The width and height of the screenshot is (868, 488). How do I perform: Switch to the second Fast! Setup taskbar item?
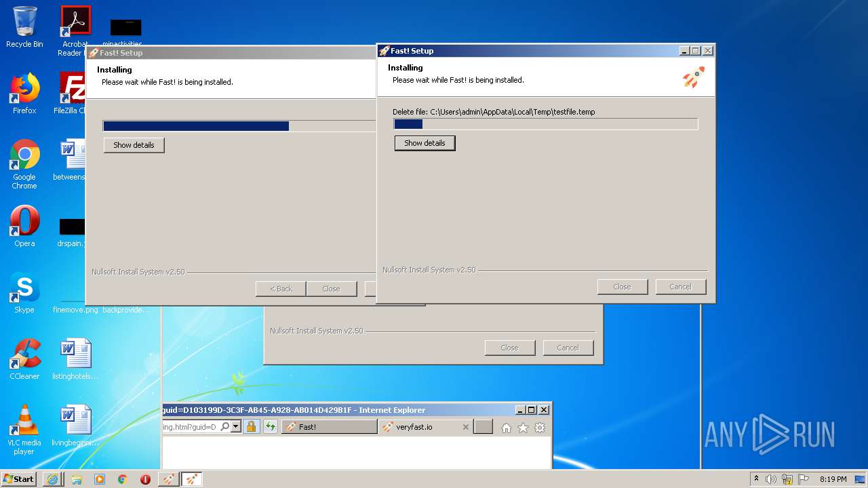pyautogui.click(x=192, y=479)
